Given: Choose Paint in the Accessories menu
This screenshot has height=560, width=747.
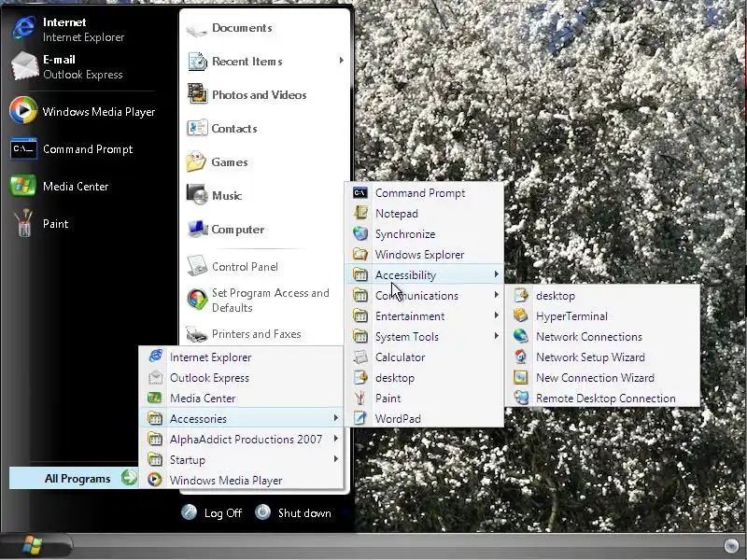Looking at the screenshot, I should [x=424, y=398].
